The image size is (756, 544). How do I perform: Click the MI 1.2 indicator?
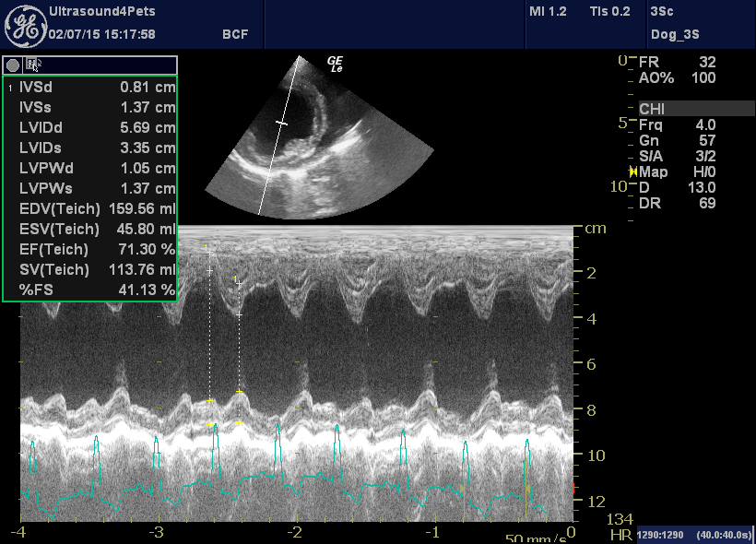[548, 12]
